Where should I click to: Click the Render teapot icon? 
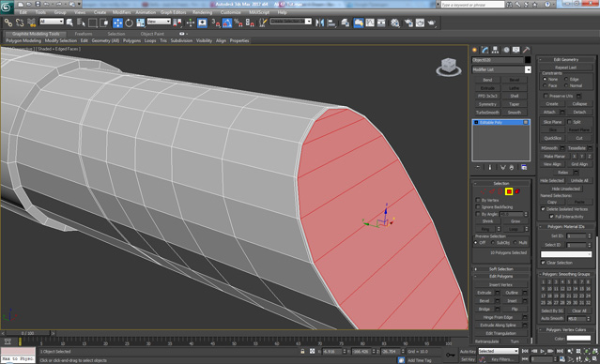[432, 23]
